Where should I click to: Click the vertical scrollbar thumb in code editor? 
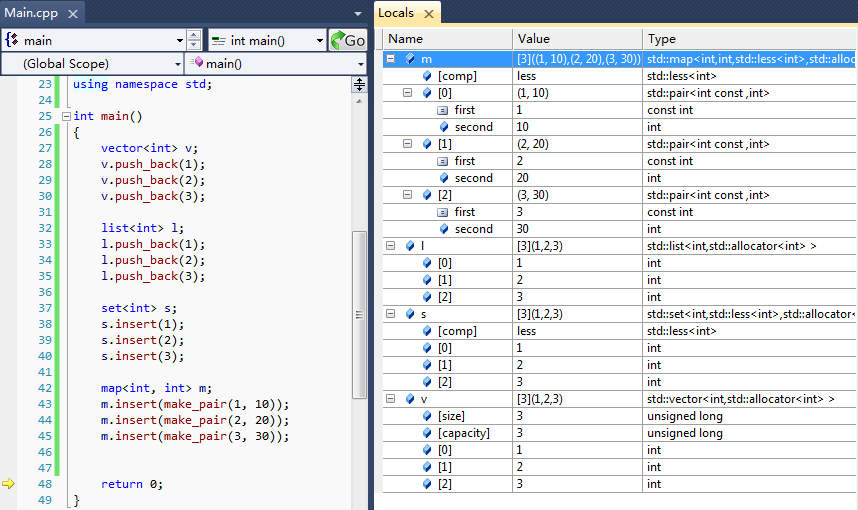[359, 315]
